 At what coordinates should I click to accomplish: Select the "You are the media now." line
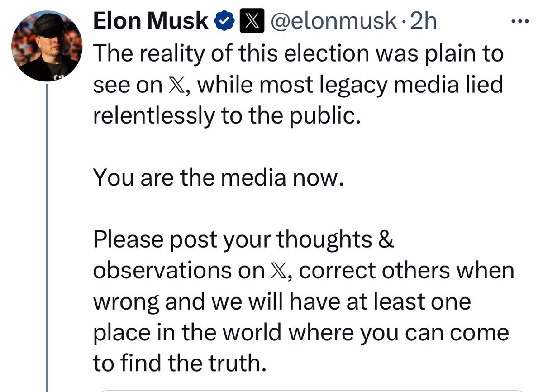[216, 178]
